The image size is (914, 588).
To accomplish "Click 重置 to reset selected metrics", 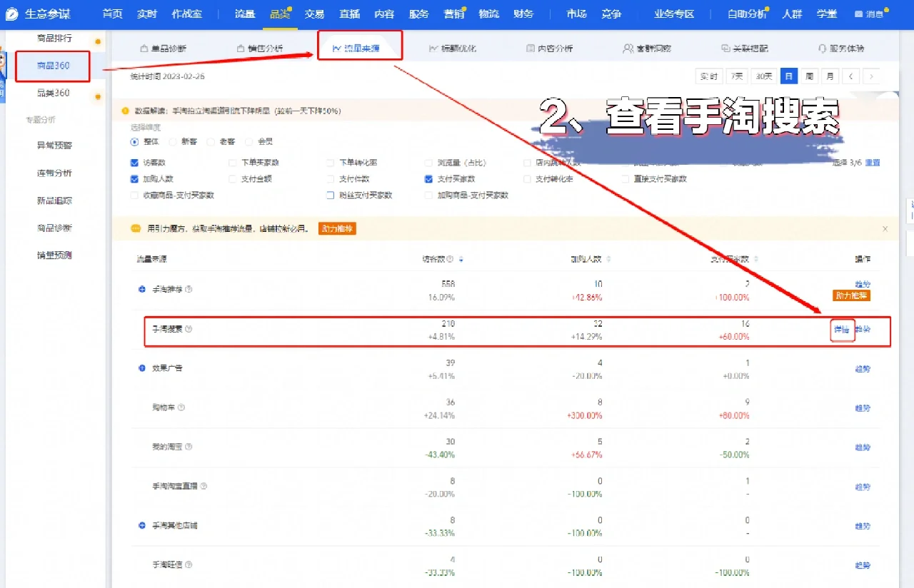I will (x=873, y=163).
